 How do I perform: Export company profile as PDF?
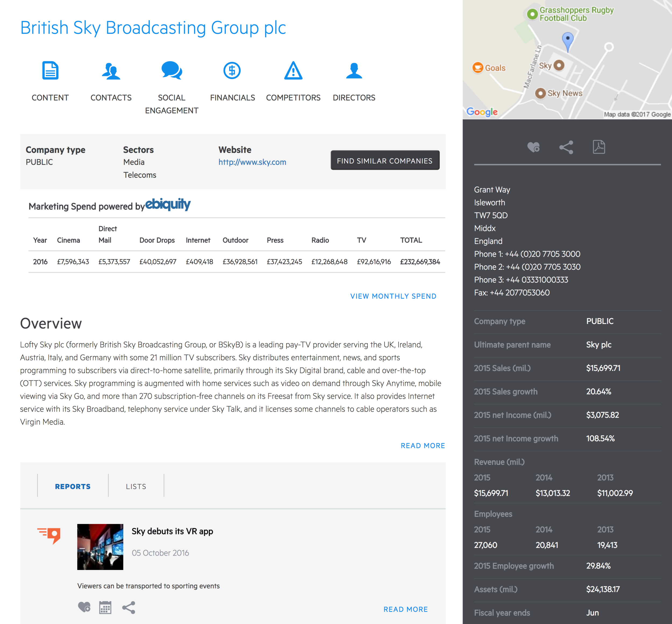(599, 147)
